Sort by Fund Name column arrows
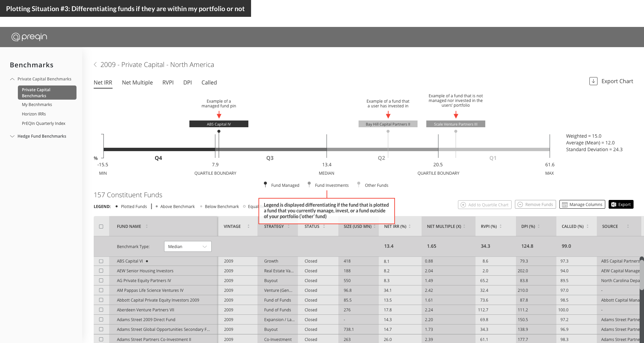This screenshot has height=343, width=644. [147, 226]
